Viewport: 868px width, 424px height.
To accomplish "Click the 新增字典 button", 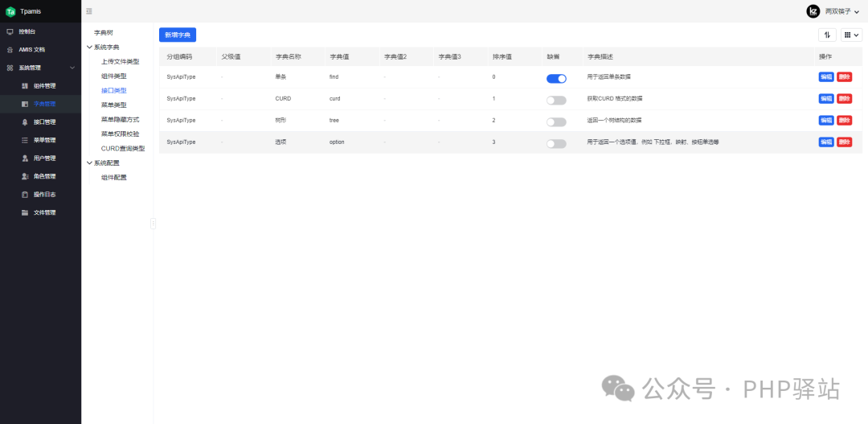I will [x=178, y=35].
